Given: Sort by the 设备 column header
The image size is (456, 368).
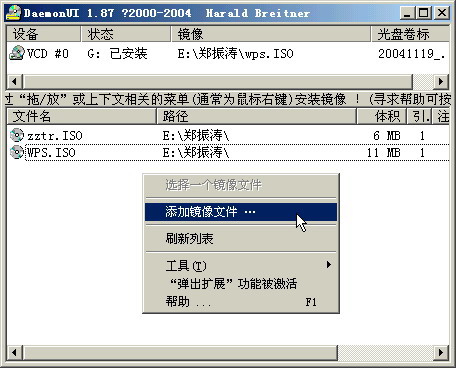Looking at the screenshot, I should click(x=43, y=34).
